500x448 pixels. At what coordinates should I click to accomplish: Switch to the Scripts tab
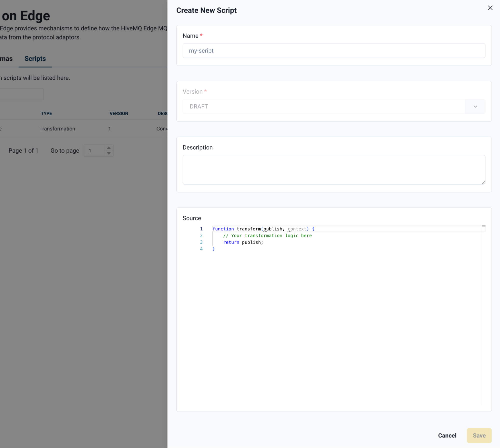35,59
